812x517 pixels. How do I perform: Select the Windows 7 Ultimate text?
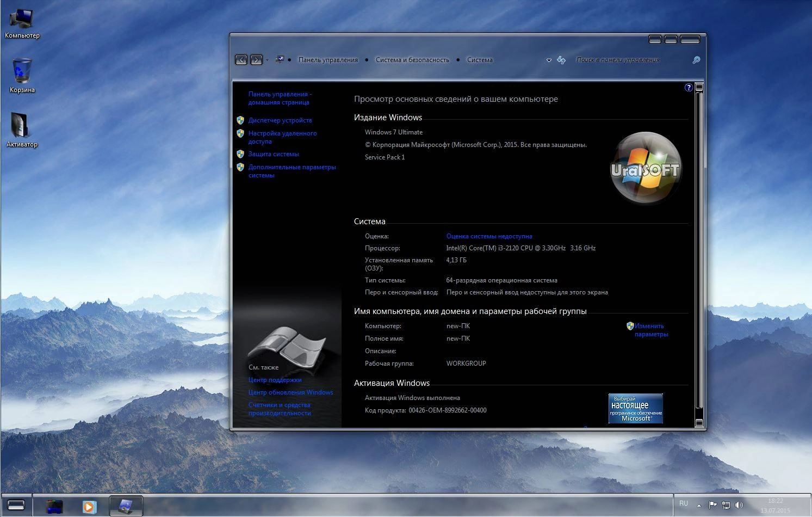point(394,132)
